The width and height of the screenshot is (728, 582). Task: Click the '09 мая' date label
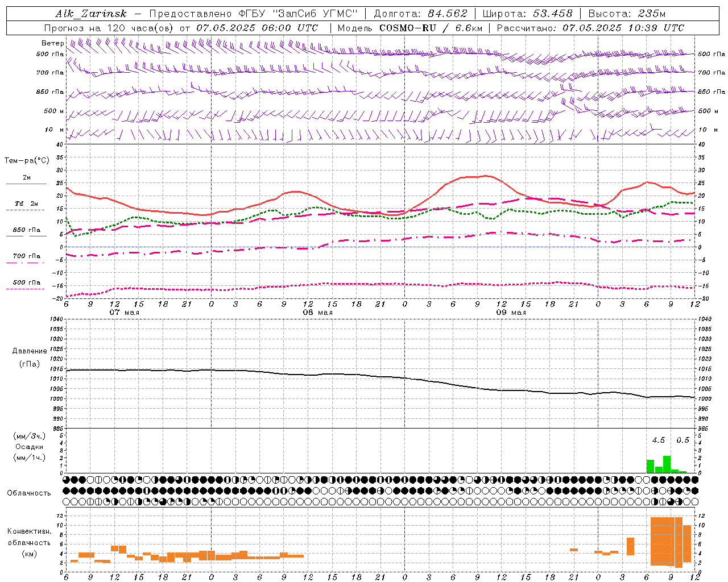pyautogui.click(x=511, y=313)
